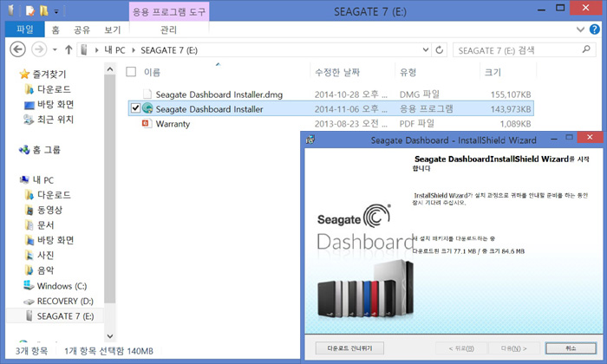Click the 155,107KB size cell

[511, 94]
